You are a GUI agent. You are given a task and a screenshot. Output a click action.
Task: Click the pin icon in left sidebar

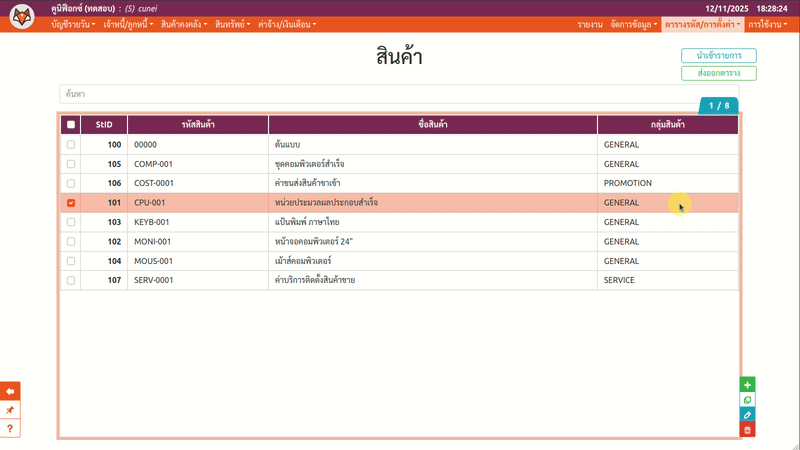[x=10, y=410]
